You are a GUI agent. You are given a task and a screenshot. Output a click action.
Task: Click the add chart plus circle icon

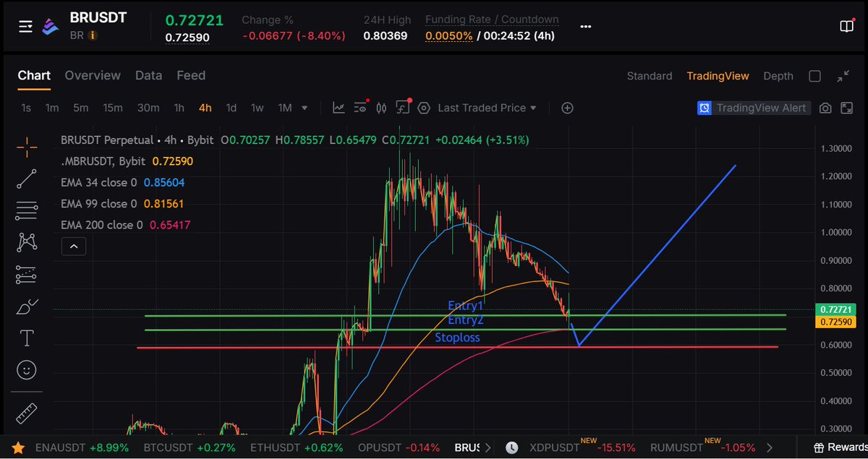point(568,108)
